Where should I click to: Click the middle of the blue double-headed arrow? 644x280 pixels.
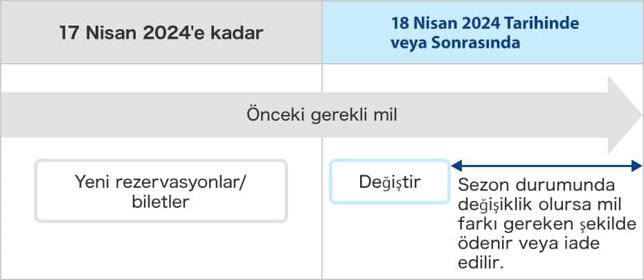click(x=546, y=165)
